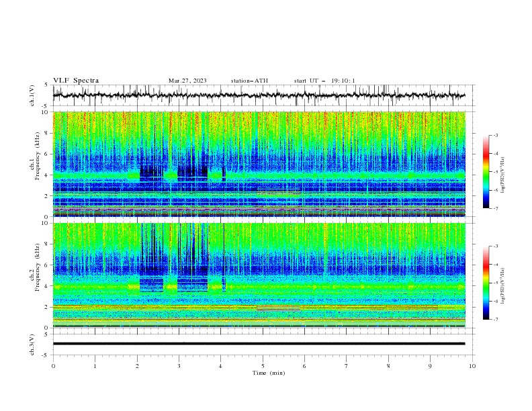Click the ch.1 voltage waveform trace
The image size is (532, 411).
pyautogui.click(x=259, y=95)
